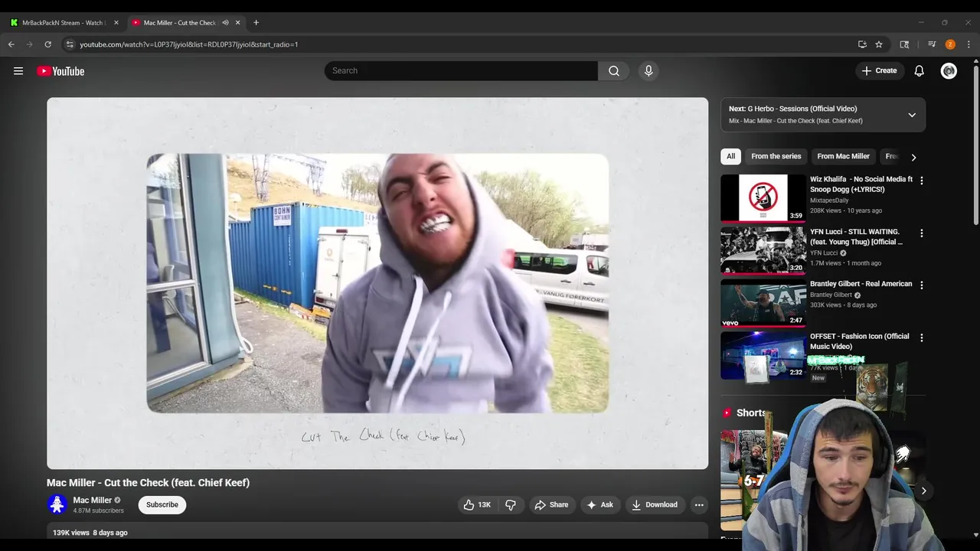The width and height of the screenshot is (980, 551).
Task: Open Brantley Gilbert Real American thumbnail
Action: tap(763, 302)
